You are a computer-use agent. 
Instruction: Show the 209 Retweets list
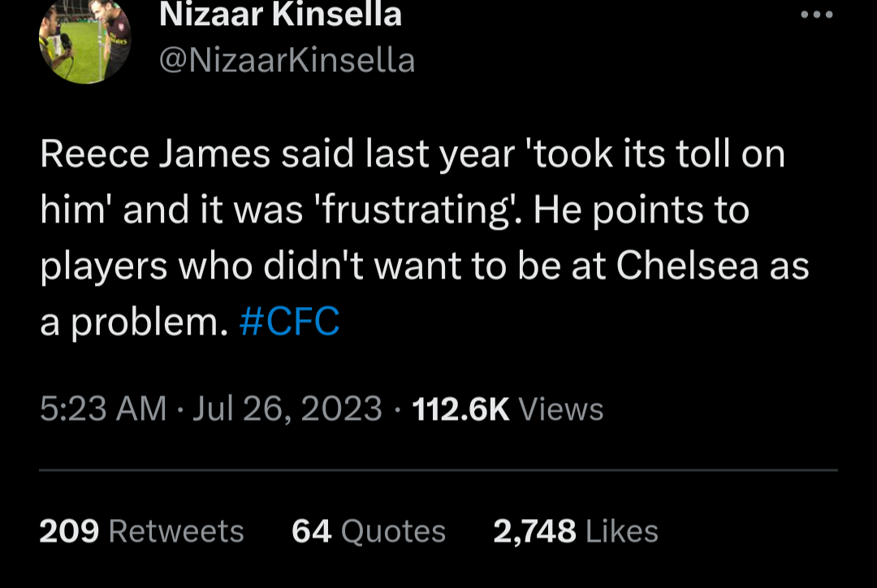coord(141,531)
